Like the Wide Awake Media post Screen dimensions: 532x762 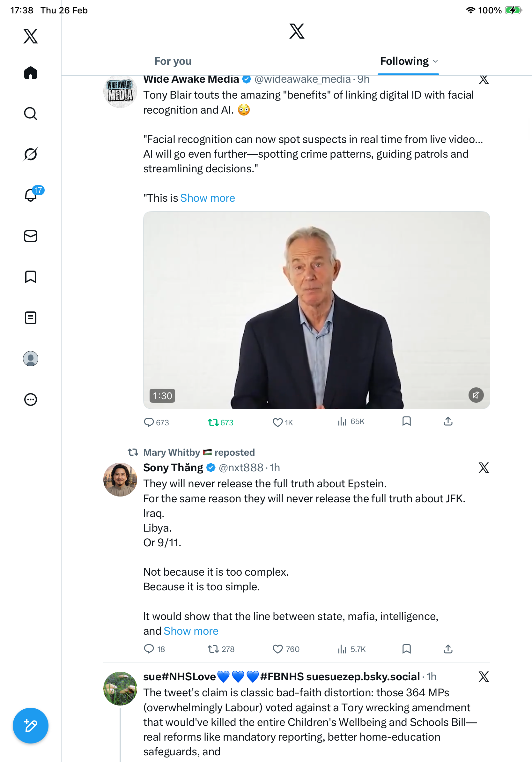[277, 422]
